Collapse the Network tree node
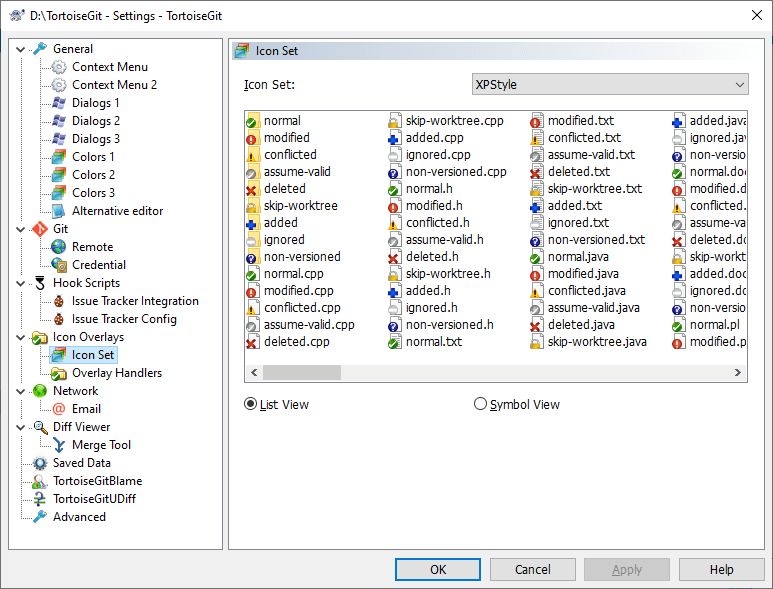 21,391
